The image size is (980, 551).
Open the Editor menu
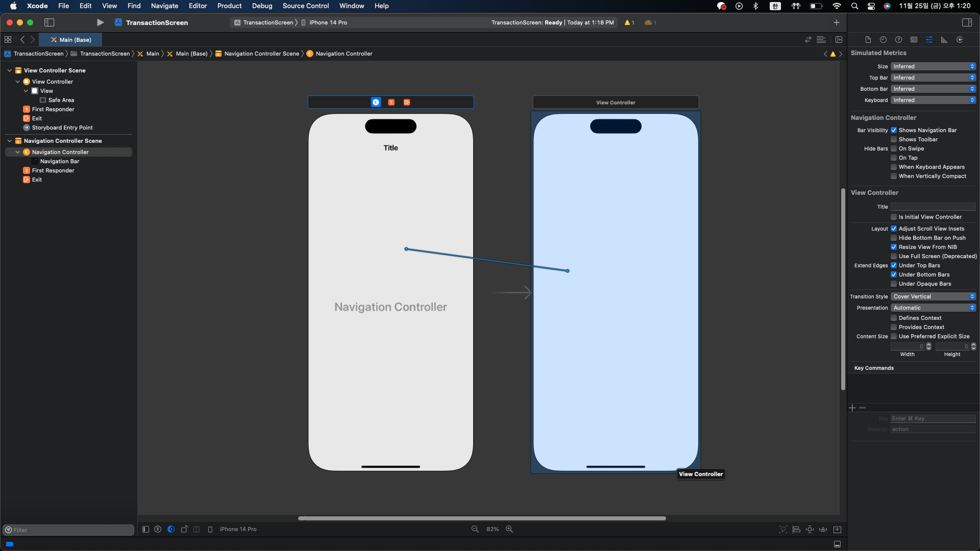198,6
